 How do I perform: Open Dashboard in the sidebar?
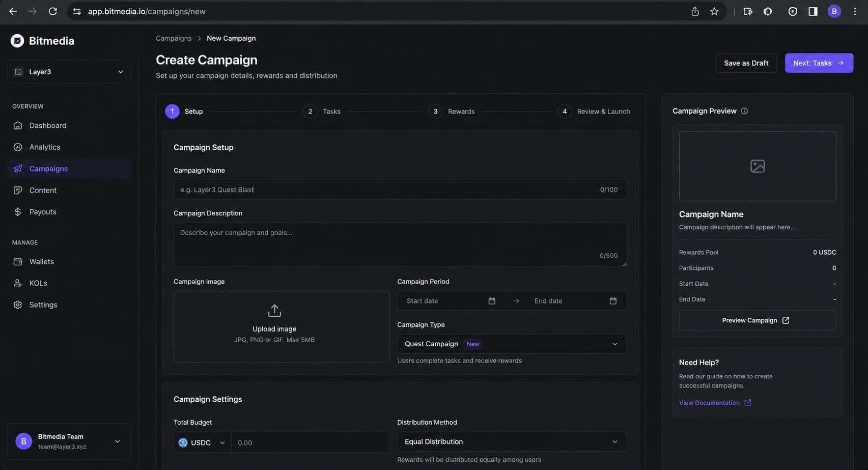69,125
